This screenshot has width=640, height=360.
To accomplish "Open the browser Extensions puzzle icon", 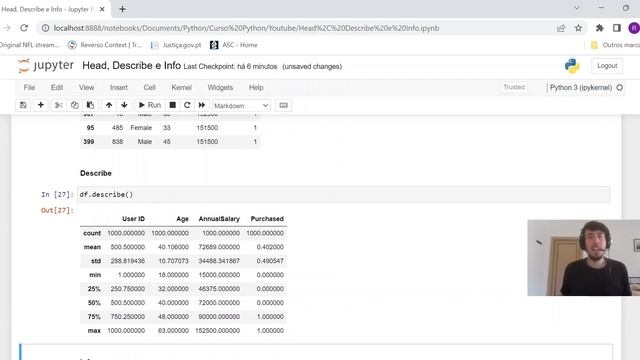I will click(600, 28).
